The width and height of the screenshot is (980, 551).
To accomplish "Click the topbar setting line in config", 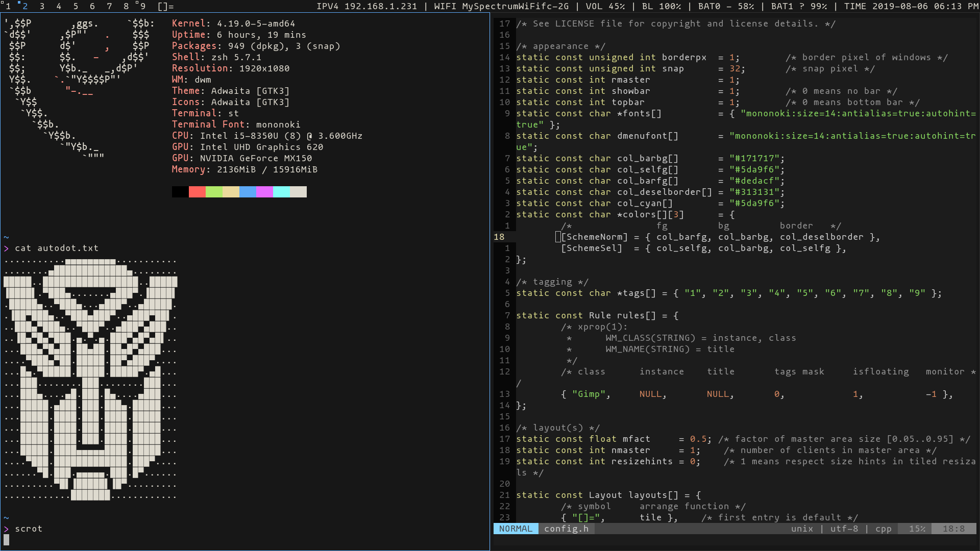I will 628,102.
